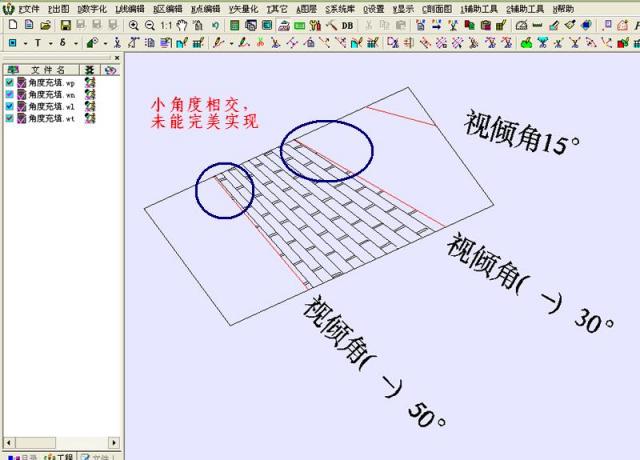Click the DB database toolbar icon

347,25
